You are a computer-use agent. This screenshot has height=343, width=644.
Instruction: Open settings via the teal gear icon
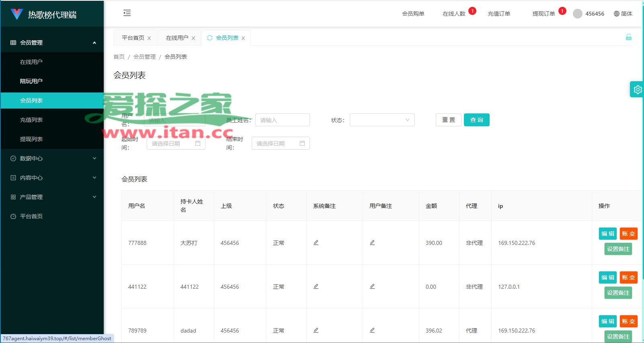[637, 89]
